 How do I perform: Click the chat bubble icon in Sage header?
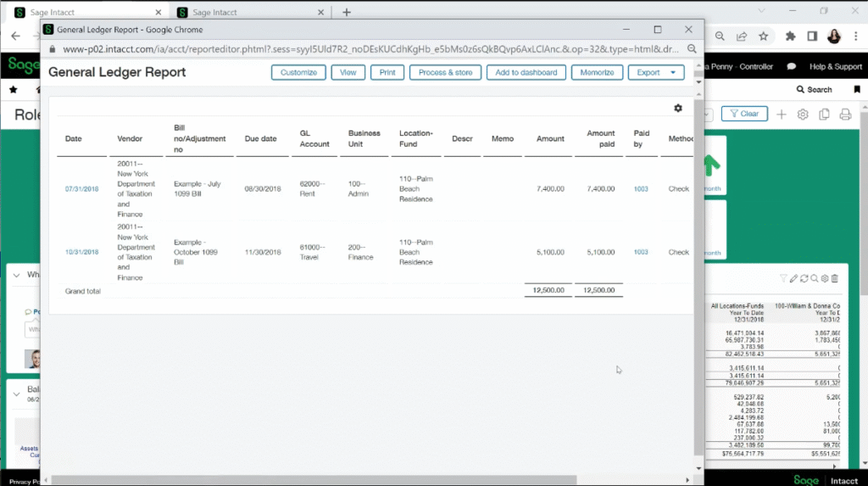click(792, 66)
